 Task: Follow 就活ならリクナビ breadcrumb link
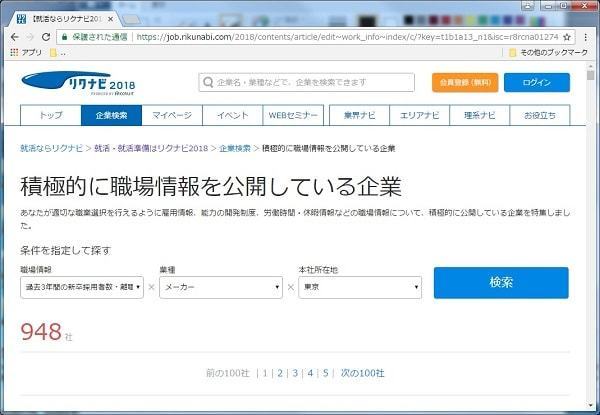pyautogui.click(x=51, y=148)
